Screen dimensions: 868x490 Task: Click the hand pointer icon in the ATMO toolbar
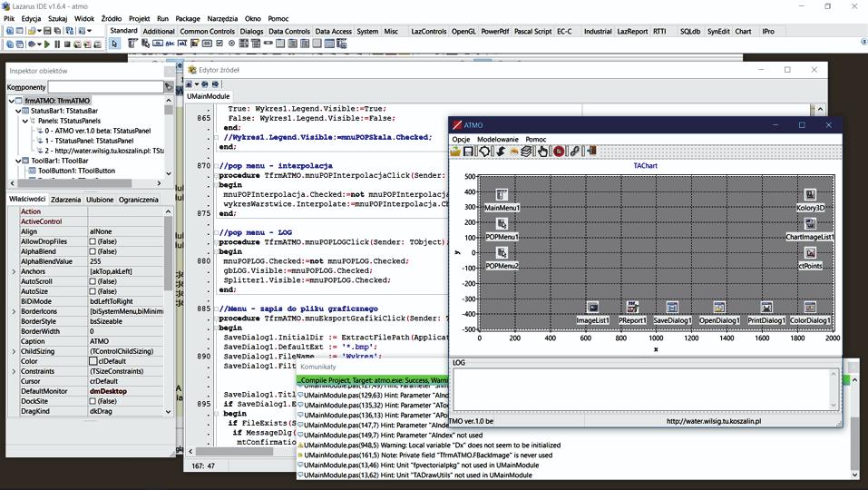(x=542, y=152)
